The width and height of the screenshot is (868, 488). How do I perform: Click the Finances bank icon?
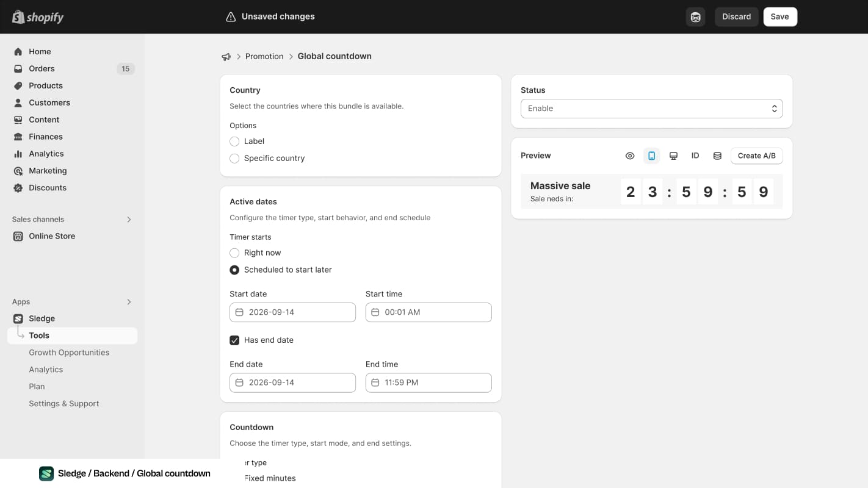click(18, 137)
